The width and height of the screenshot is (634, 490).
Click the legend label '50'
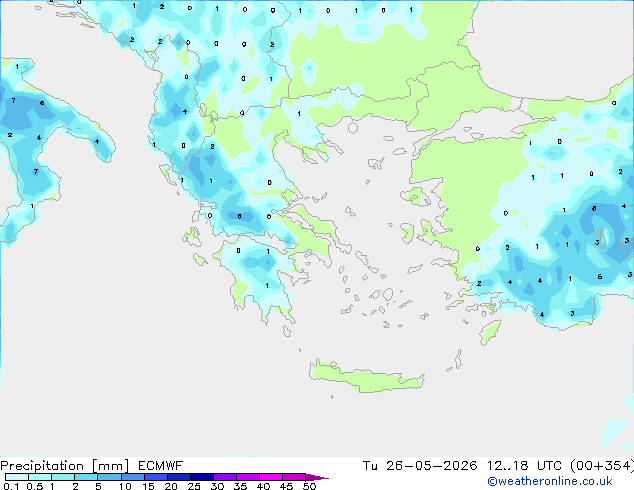point(309,486)
